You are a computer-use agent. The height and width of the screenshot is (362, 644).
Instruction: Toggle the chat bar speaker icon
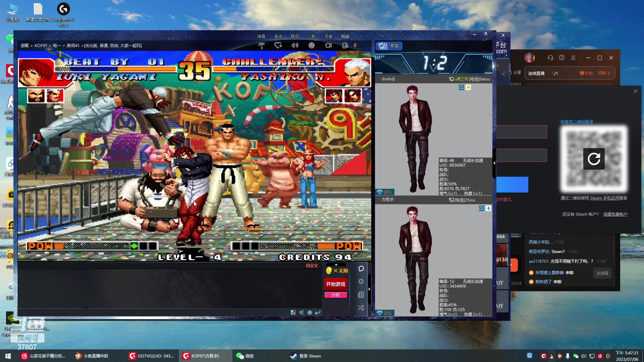click(302, 312)
